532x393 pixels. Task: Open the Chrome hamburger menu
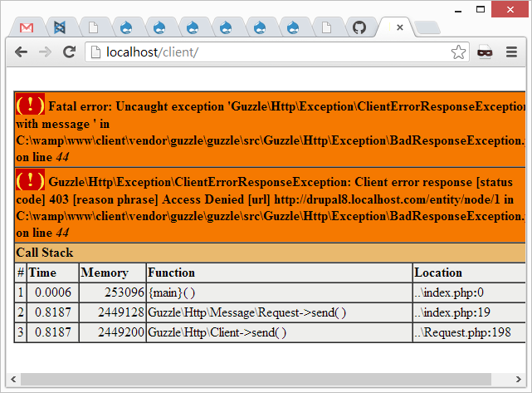(510, 52)
